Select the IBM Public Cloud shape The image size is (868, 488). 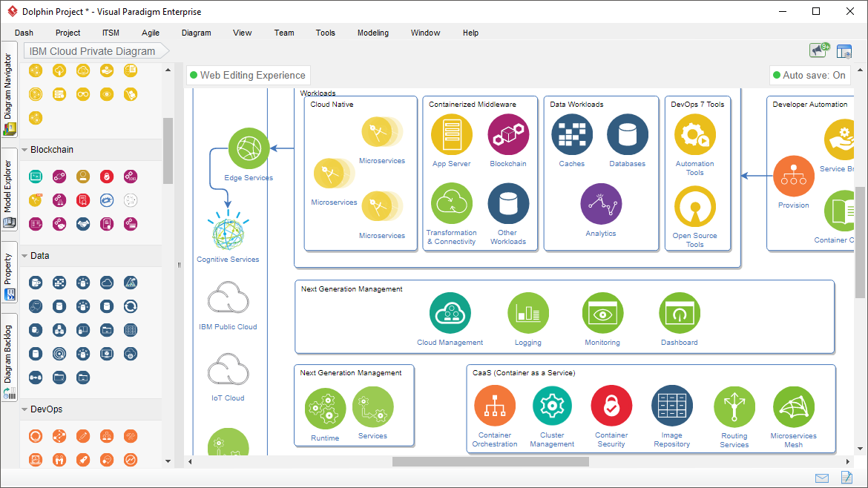[228, 297]
